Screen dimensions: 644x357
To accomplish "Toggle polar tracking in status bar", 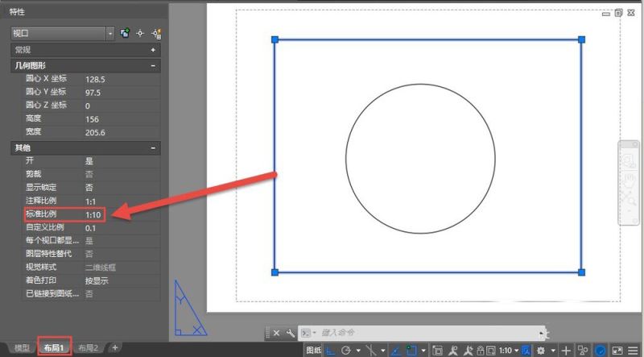I will pos(347,351).
